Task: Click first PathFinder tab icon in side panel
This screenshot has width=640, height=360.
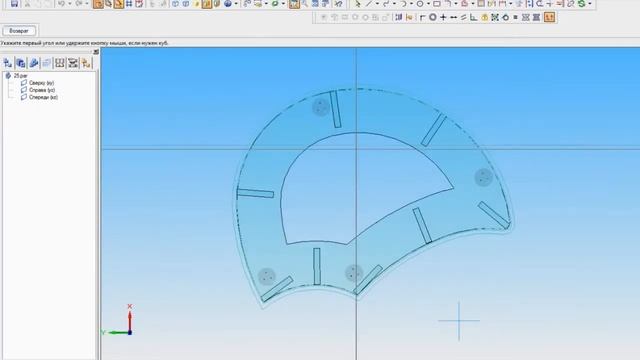Action: point(8,63)
